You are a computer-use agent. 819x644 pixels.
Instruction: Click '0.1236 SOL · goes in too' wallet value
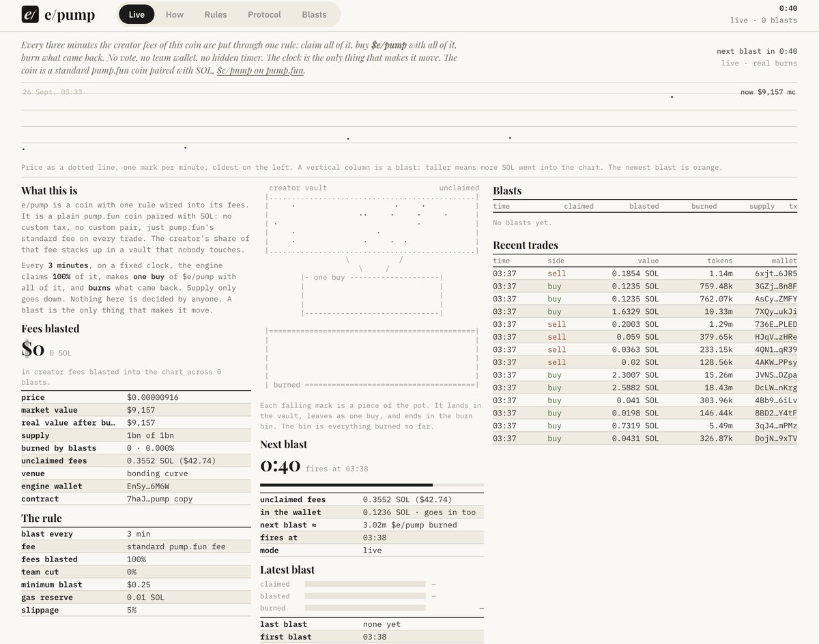pos(419,512)
